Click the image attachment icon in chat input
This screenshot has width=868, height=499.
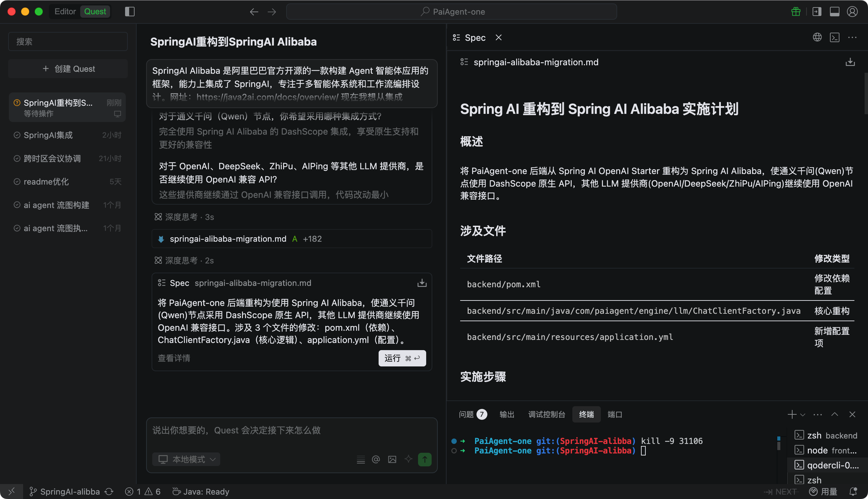tap(392, 460)
